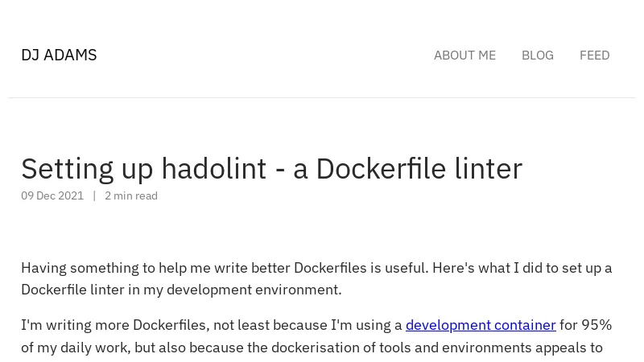Open the DJ ADAMS home link

coord(59,55)
